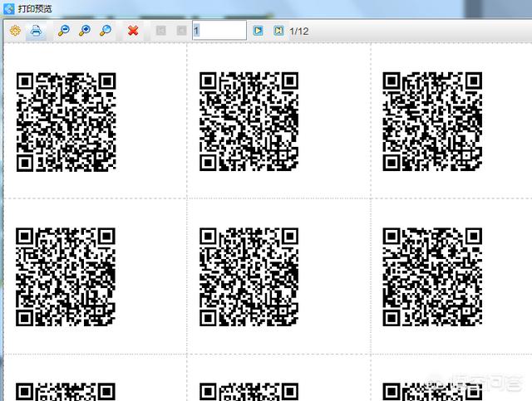Click the printer icon to print
The height and width of the screenshot is (401, 532).
click(x=36, y=31)
